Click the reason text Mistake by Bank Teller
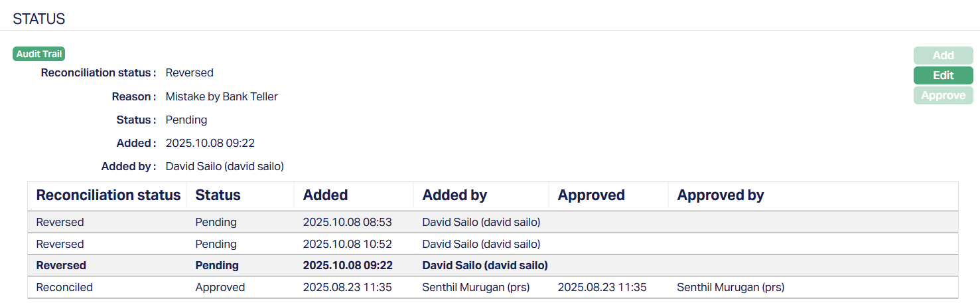Screen dimensions: 980x305 pyautogui.click(x=222, y=97)
